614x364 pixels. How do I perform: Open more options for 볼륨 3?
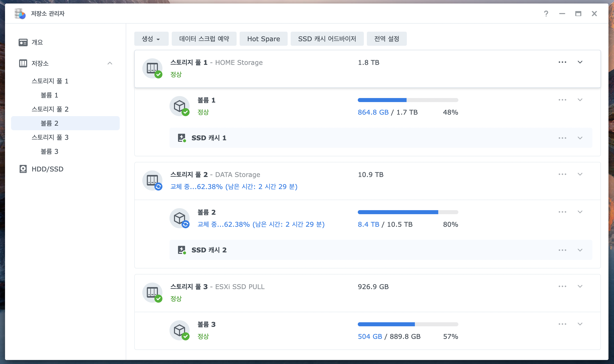(x=562, y=324)
